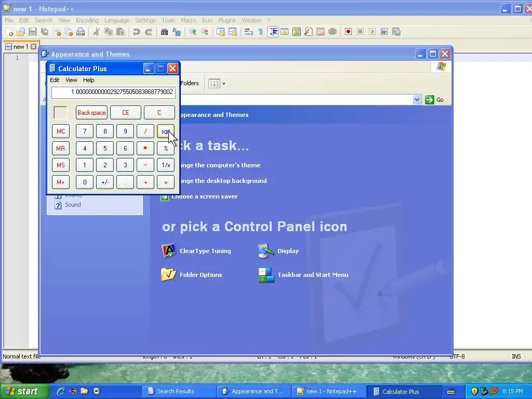Click the +/- sign change key
This screenshot has width=532, height=399.
click(x=105, y=182)
